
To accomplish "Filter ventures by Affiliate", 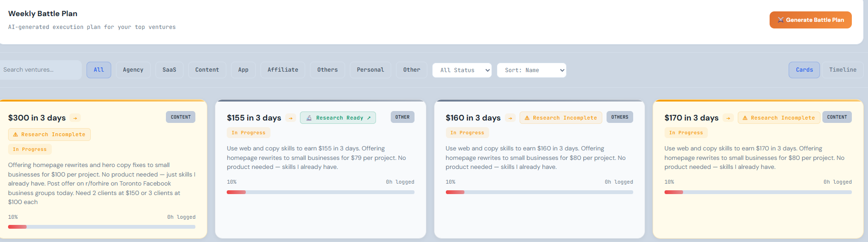I will [x=283, y=70].
